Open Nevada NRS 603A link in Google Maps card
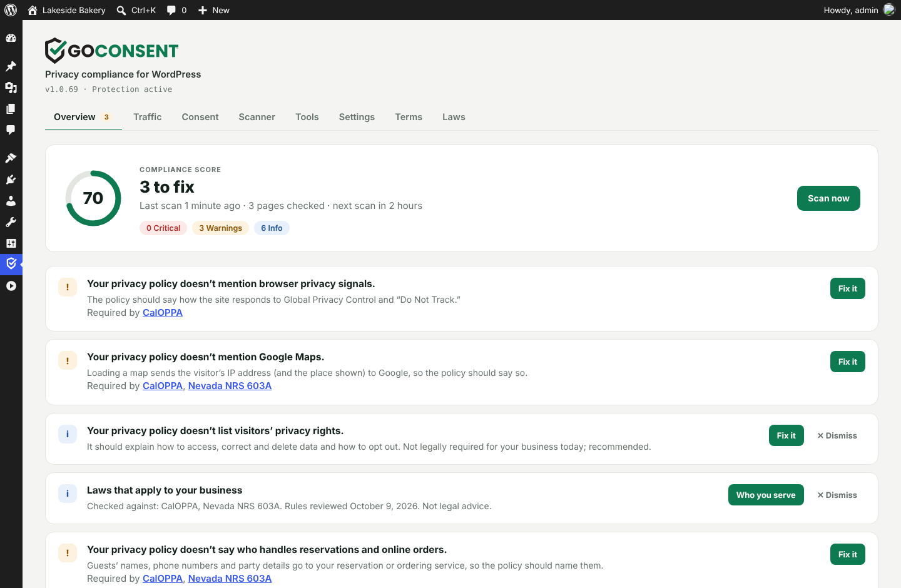This screenshot has width=901, height=588. click(230, 386)
